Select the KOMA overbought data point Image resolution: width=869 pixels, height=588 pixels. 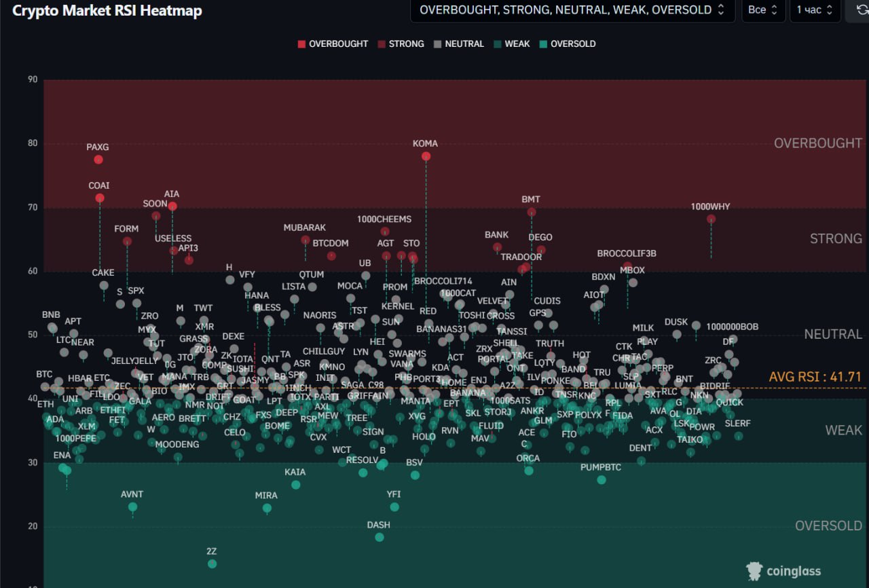[426, 156]
